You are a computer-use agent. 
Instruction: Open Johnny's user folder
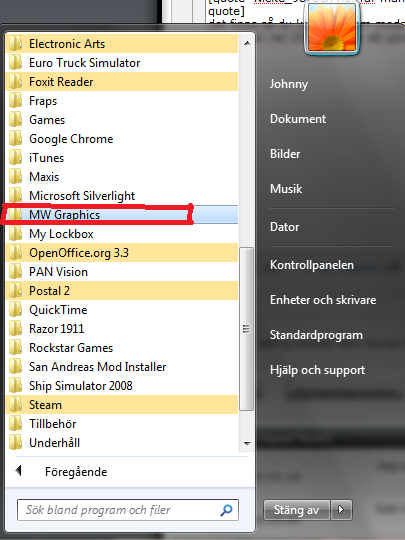pos(289,84)
